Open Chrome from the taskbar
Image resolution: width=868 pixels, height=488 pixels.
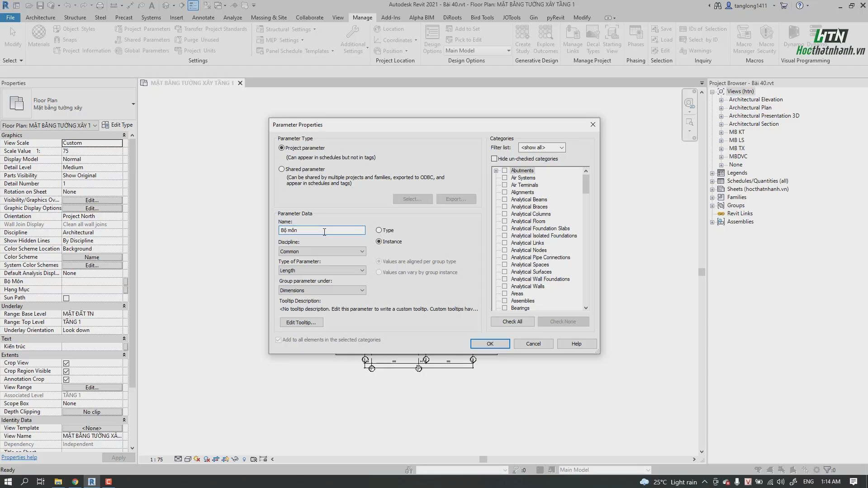pos(75,482)
